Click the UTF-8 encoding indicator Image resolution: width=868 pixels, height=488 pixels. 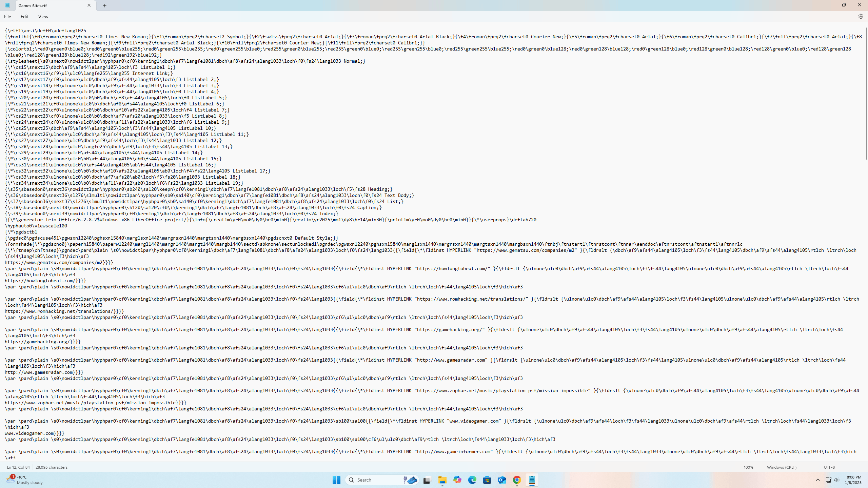(x=829, y=467)
